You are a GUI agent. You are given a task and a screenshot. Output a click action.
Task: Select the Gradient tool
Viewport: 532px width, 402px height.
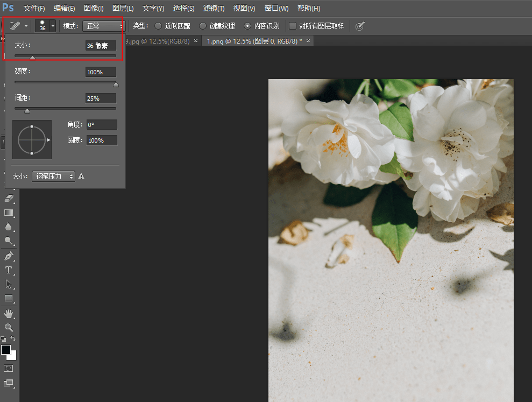point(9,213)
